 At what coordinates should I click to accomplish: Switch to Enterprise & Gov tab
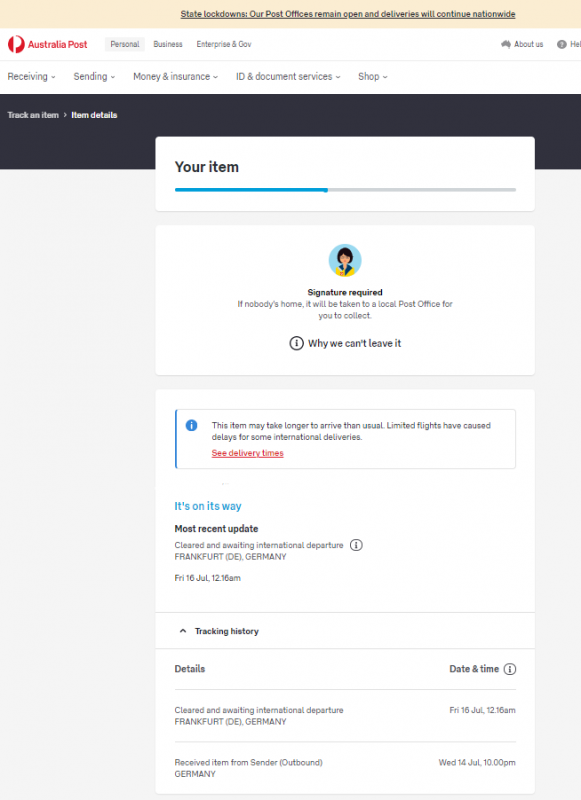coord(224,44)
